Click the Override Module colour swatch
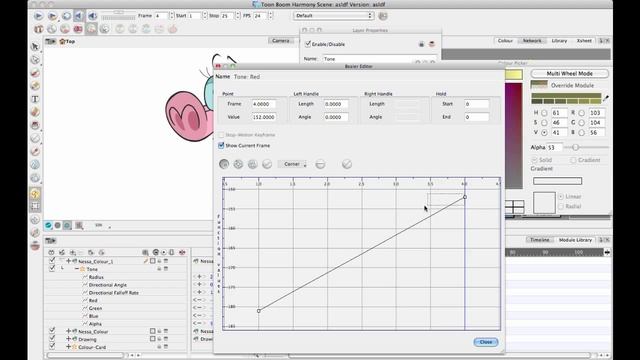This screenshot has height=360, width=640. (539, 85)
